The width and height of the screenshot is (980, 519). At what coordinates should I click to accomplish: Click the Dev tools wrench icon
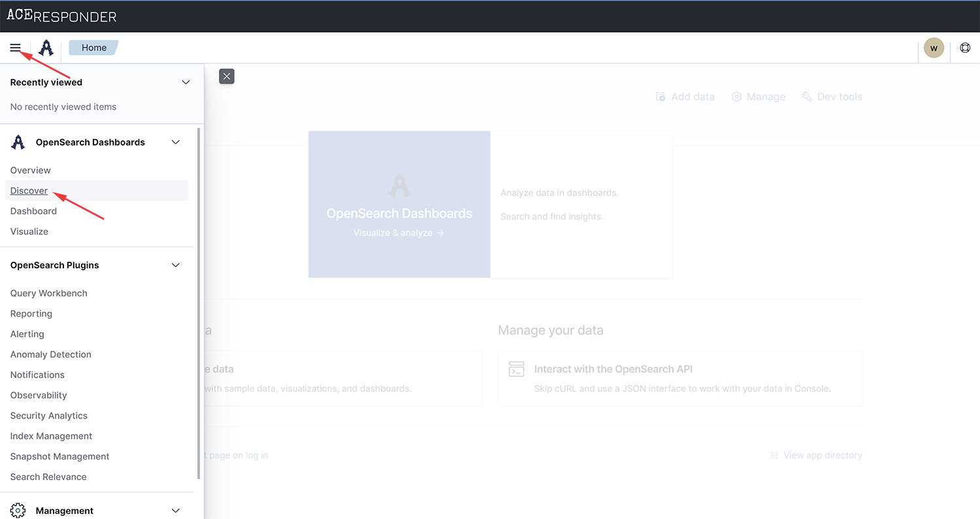coord(807,97)
